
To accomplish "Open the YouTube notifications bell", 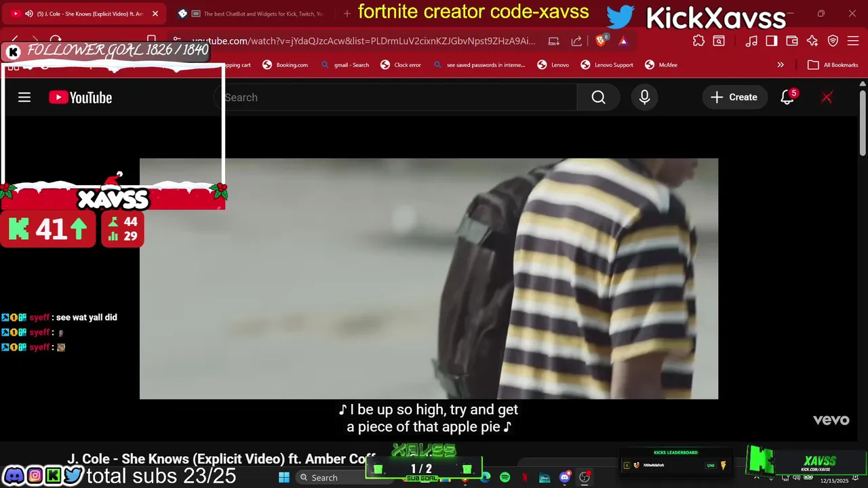I will (x=787, y=98).
